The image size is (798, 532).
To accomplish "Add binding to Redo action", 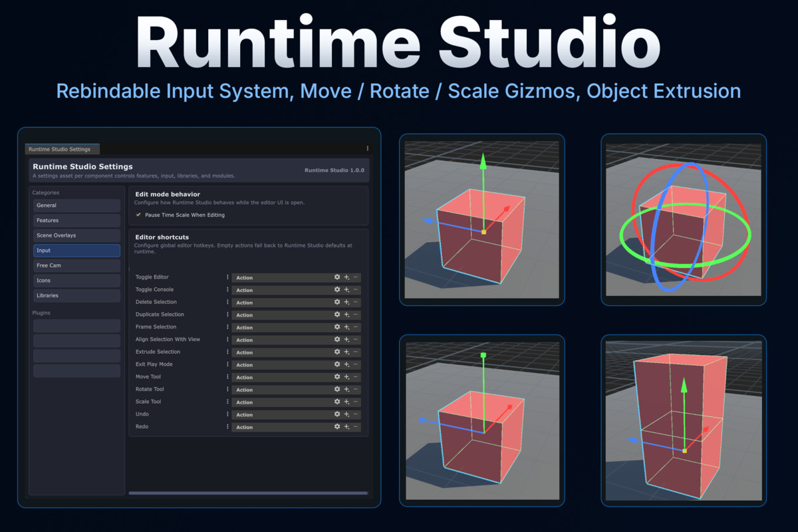I will click(x=346, y=427).
